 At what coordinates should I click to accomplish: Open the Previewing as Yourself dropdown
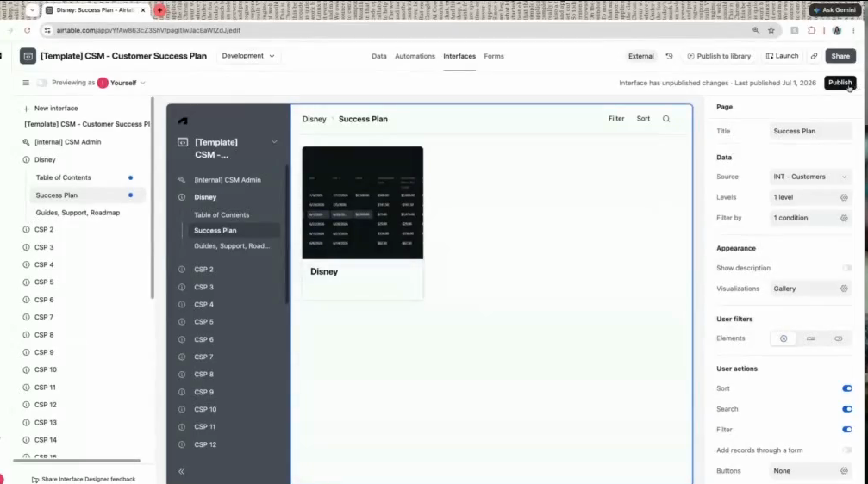coord(122,83)
